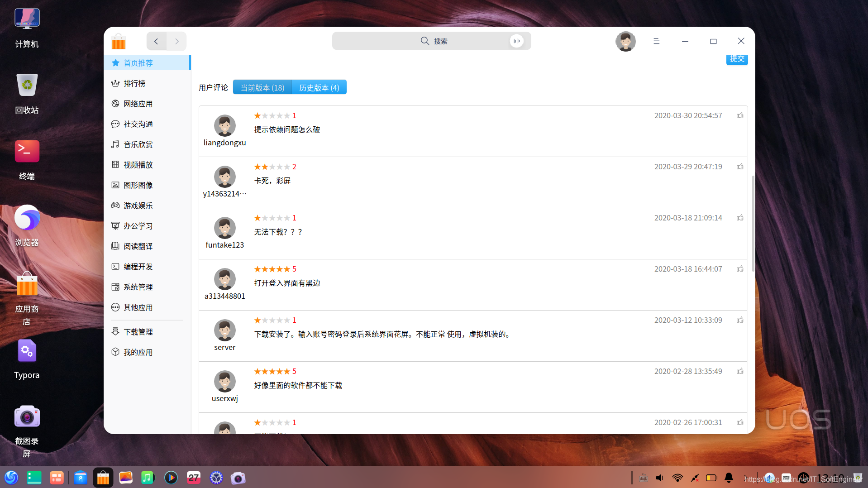The height and width of the screenshot is (488, 868).
Task: Open the music player dock icon
Action: 148,478
